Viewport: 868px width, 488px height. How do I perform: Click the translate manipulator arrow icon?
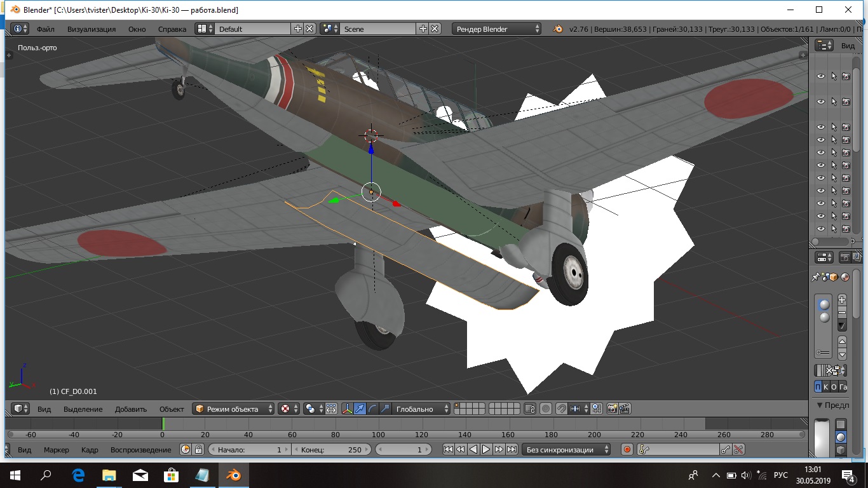[360, 409]
